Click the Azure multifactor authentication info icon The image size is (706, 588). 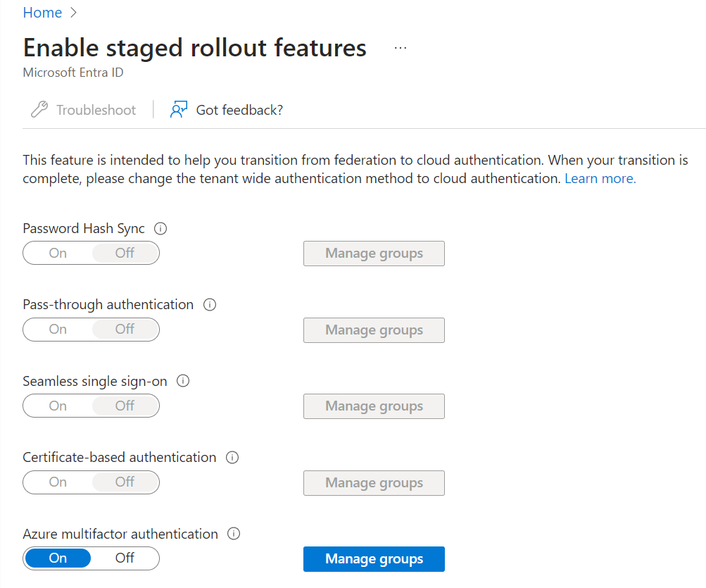pos(234,534)
